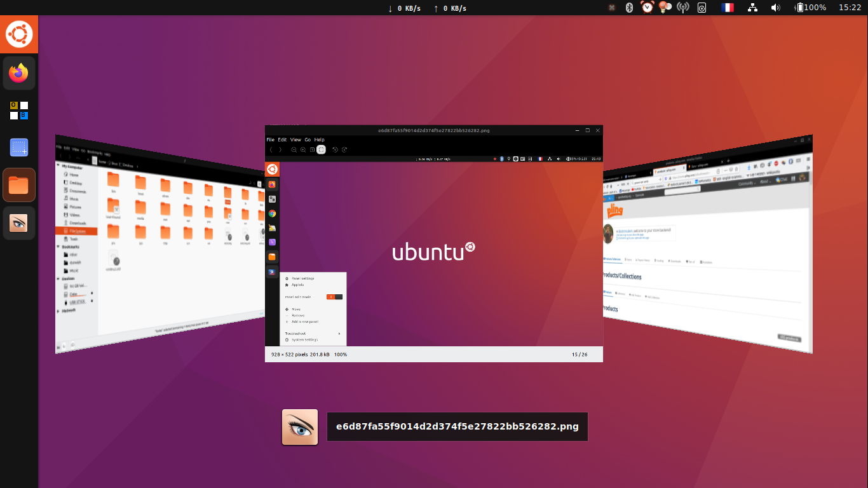The image size is (868, 488).
Task: Open the screenshot selection tool in dock
Action: pyautogui.click(x=19, y=147)
